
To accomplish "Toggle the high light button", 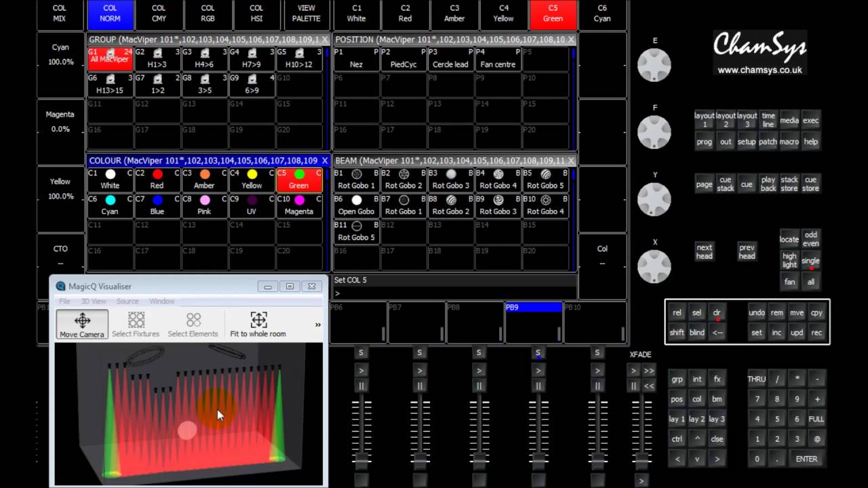I will click(x=789, y=261).
